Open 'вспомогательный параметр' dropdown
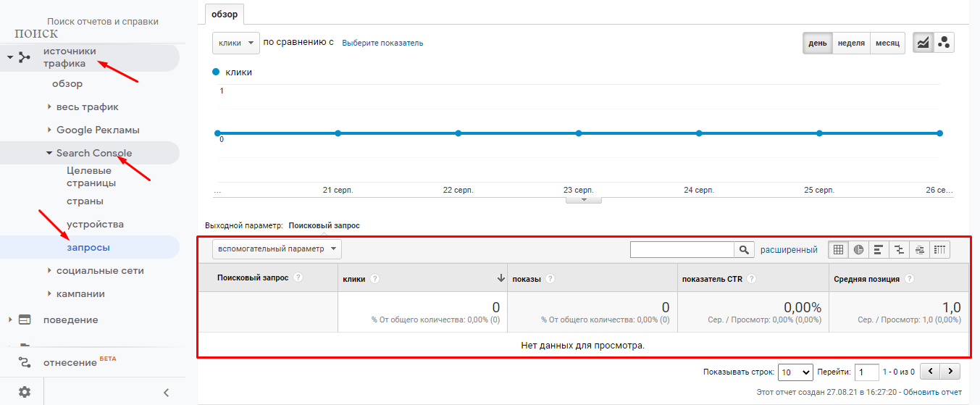 coord(277,249)
